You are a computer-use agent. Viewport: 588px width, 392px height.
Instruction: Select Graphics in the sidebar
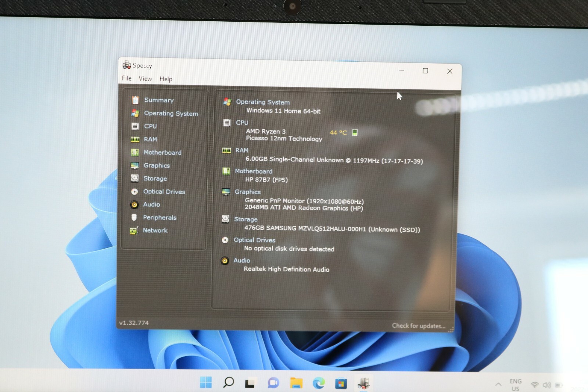tap(157, 165)
